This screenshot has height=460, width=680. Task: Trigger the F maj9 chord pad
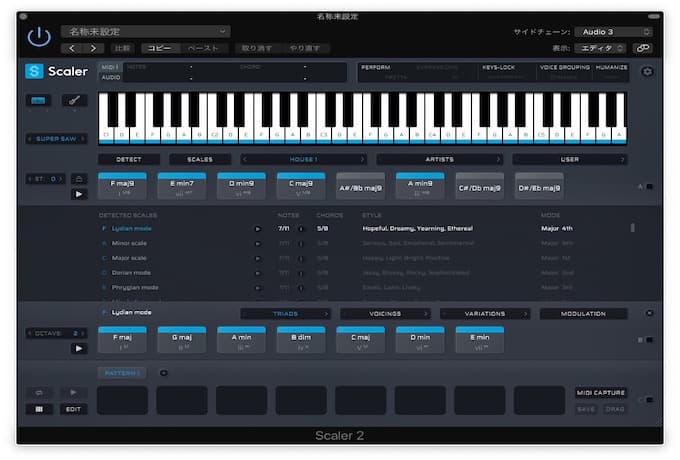(122, 186)
